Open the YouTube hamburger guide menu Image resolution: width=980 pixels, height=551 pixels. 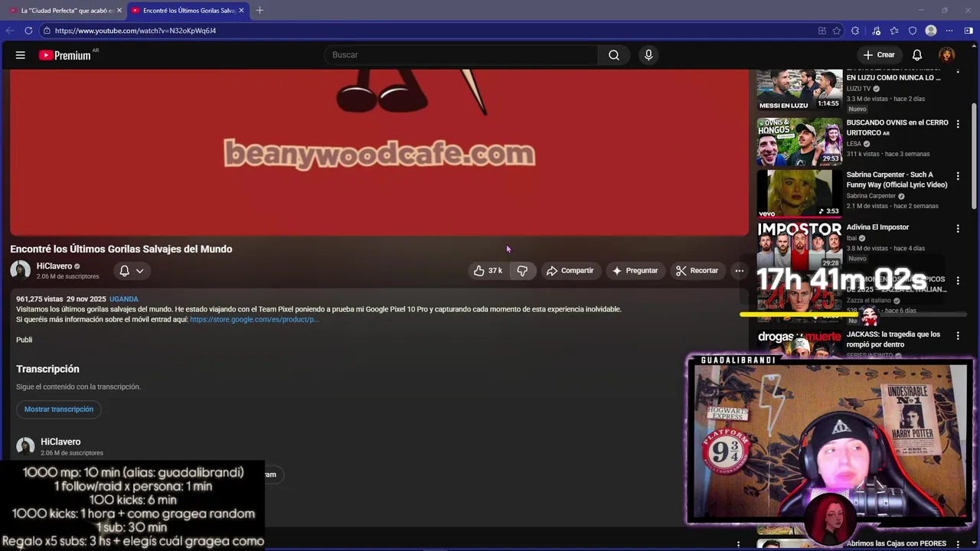click(21, 55)
